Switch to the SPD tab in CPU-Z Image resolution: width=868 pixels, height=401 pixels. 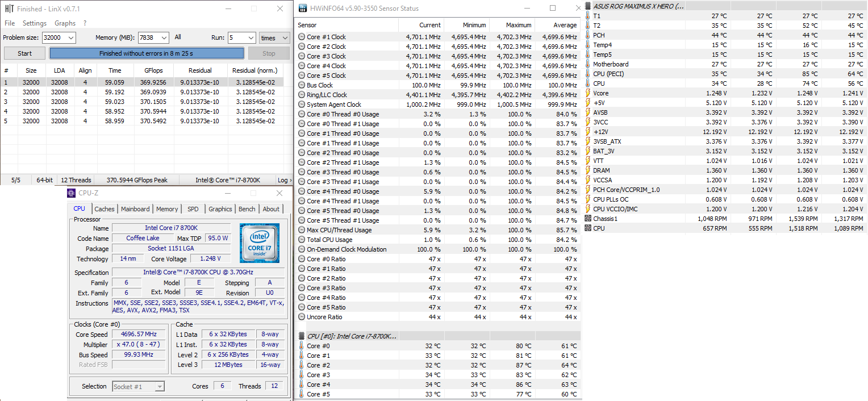[193, 209]
